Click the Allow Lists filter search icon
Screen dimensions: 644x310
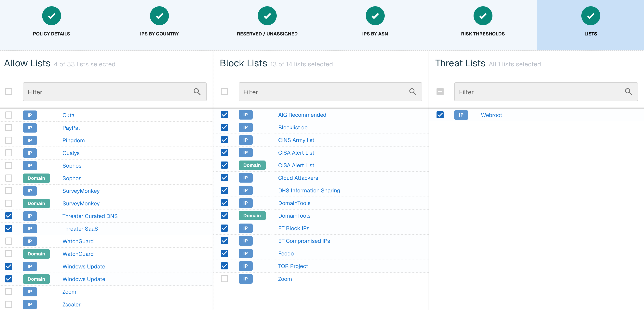tap(197, 92)
